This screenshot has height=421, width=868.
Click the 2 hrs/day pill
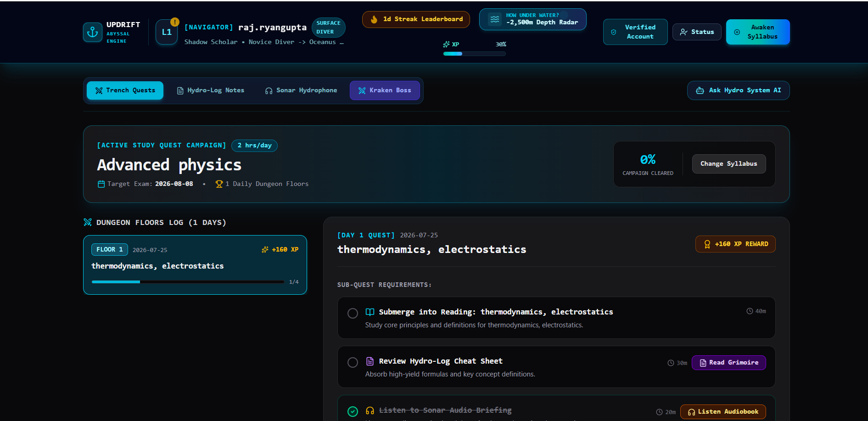(255, 146)
